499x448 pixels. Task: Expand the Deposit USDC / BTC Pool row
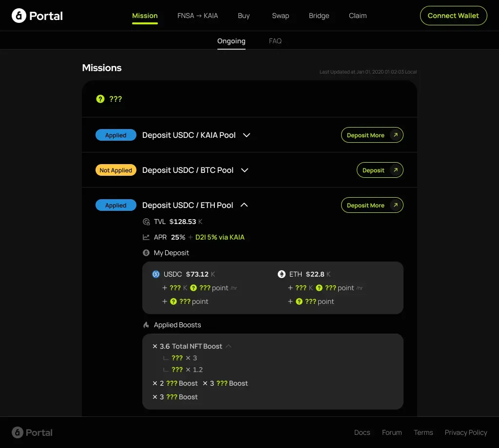click(x=245, y=170)
